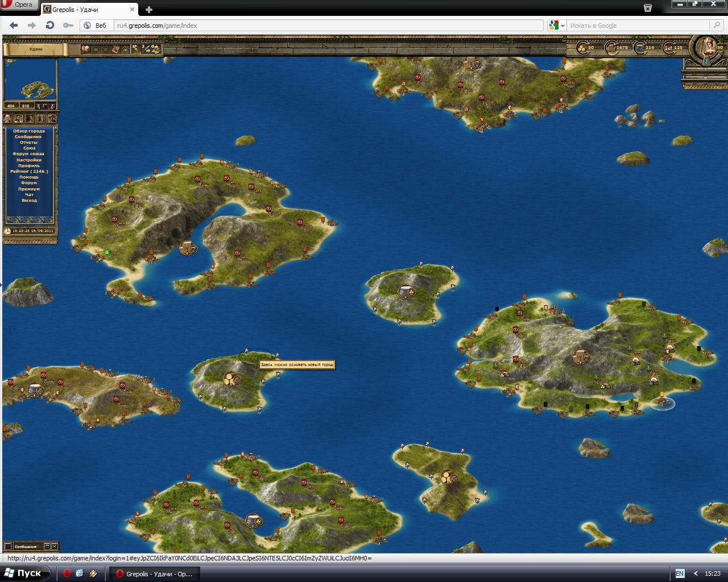Reload the Grepolis page
The width and height of the screenshot is (728, 582).
[50, 26]
